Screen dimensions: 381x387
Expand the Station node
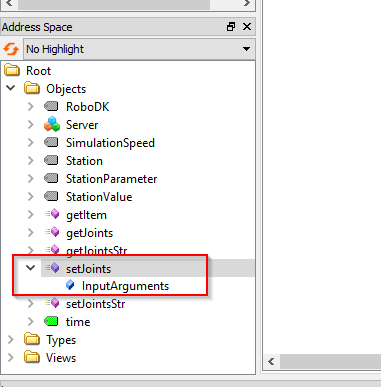point(31,160)
